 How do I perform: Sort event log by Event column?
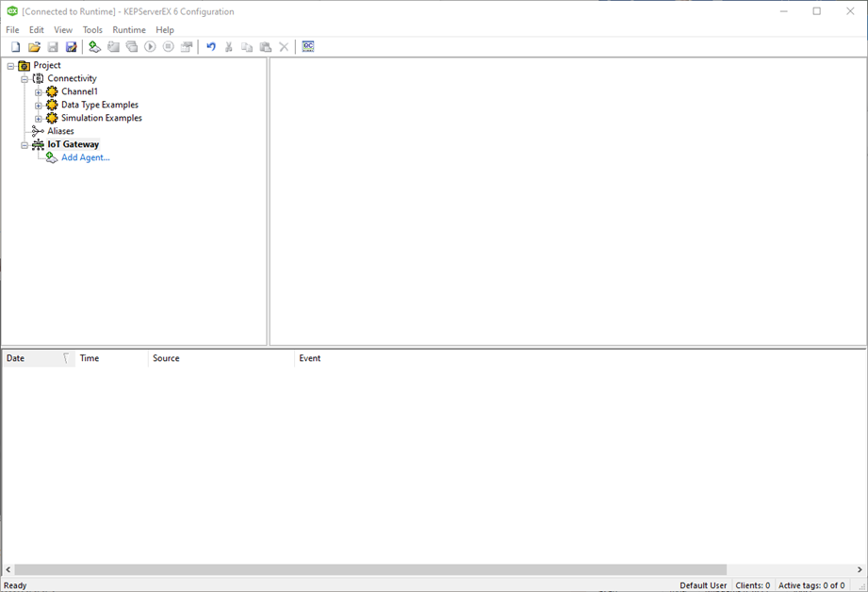tap(580, 358)
